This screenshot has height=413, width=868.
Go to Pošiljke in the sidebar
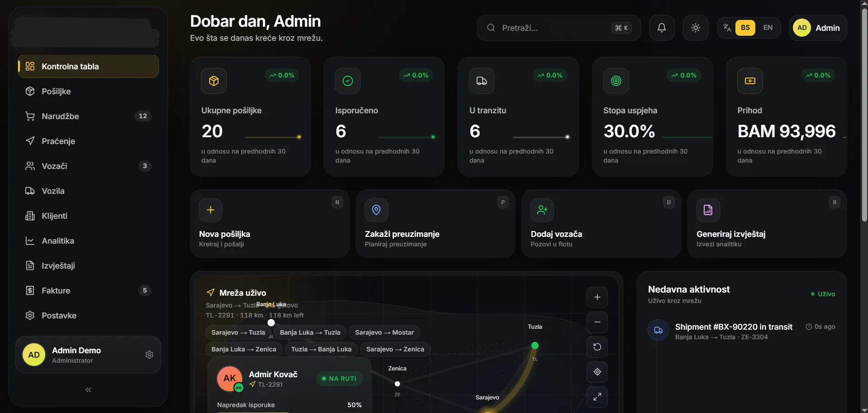tap(88, 91)
